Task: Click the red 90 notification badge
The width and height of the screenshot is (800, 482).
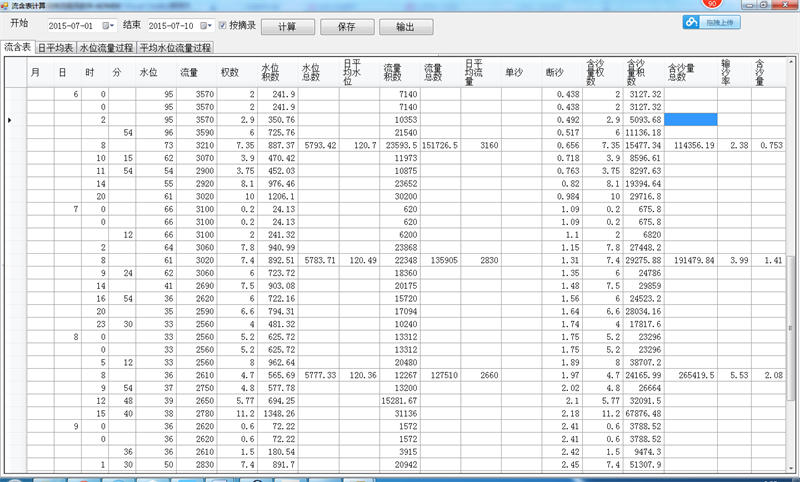Action: click(714, 3)
